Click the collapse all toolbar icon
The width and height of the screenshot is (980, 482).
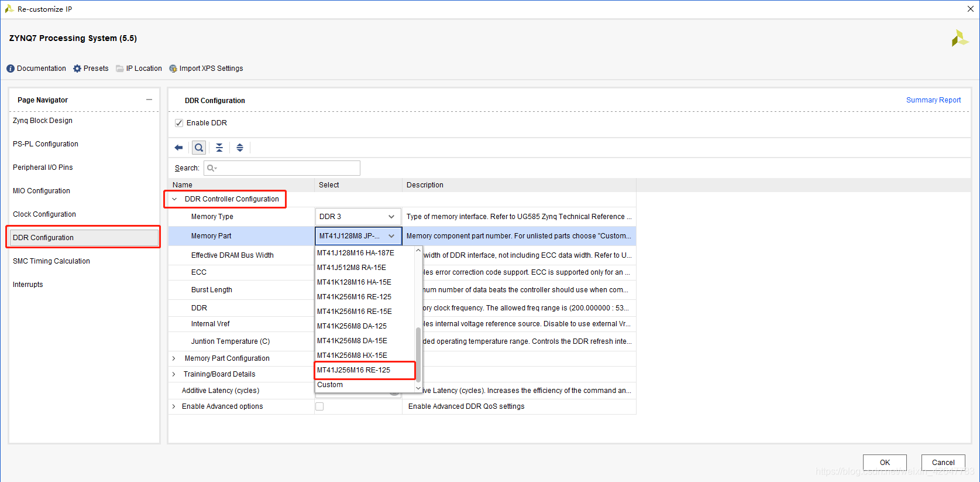[219, 148]
